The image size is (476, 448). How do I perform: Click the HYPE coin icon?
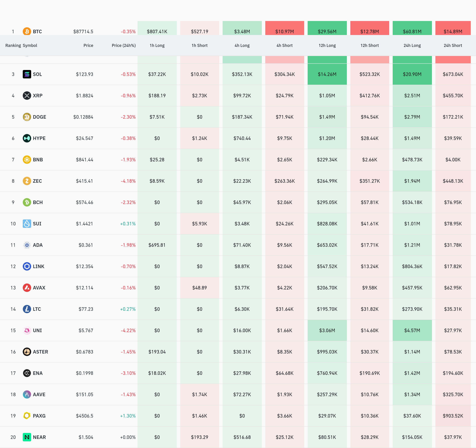click(x=27, y=138)
